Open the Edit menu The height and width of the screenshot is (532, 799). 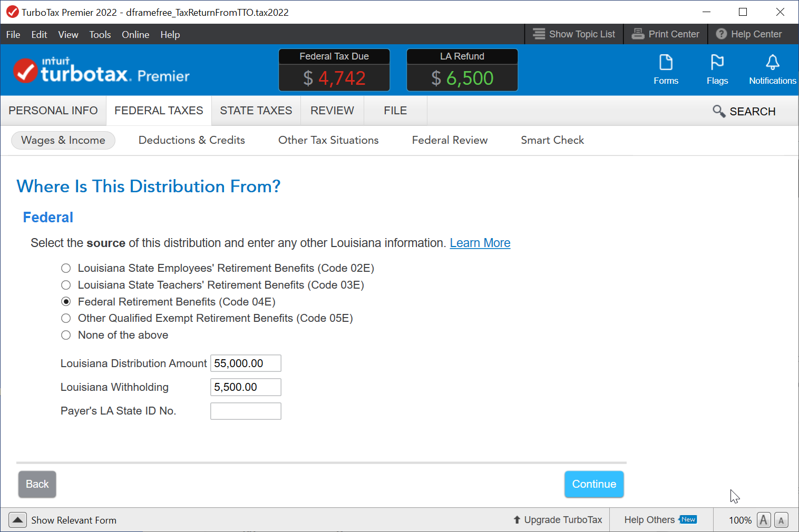tap(39, 35)
